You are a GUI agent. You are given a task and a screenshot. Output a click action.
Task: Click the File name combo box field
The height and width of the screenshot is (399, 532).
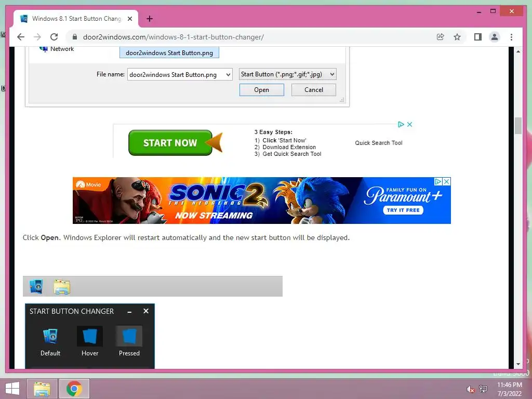180,75
